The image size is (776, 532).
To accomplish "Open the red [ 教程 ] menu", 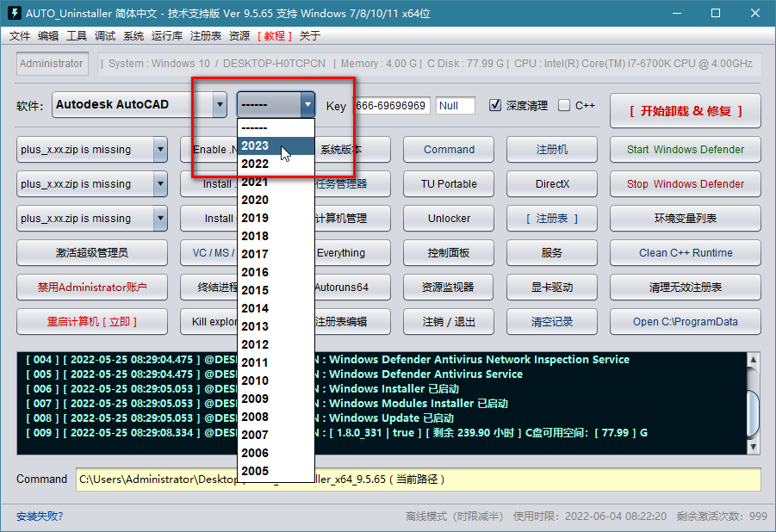I will 275,35.
